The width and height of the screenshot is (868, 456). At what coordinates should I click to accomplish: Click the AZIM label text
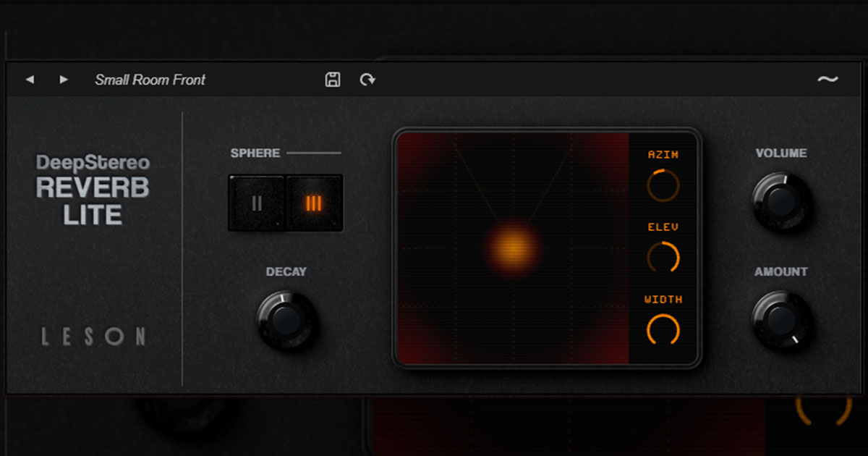point(663,154)
